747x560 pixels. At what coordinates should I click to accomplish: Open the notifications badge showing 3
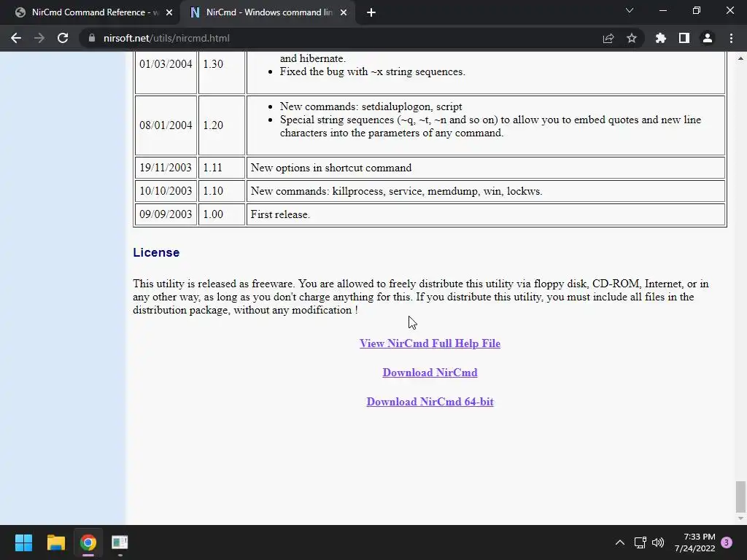click(727, 542)
